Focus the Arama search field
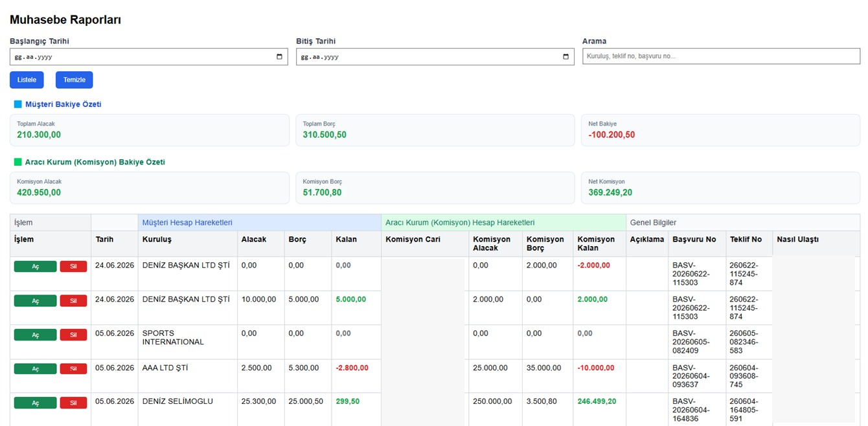868x426 pixels. [721, 56]
